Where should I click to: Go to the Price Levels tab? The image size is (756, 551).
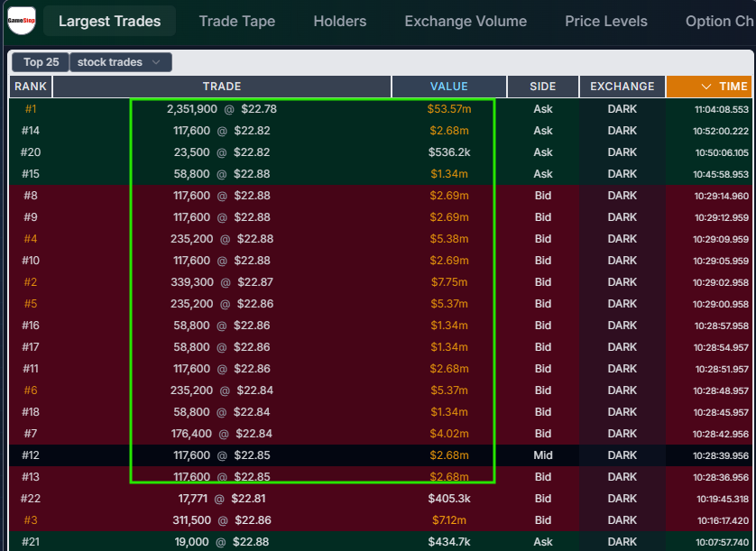(606, 22)
